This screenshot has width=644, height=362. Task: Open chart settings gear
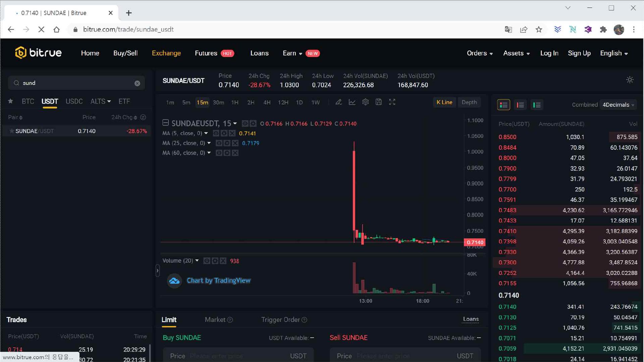[365, 102]
